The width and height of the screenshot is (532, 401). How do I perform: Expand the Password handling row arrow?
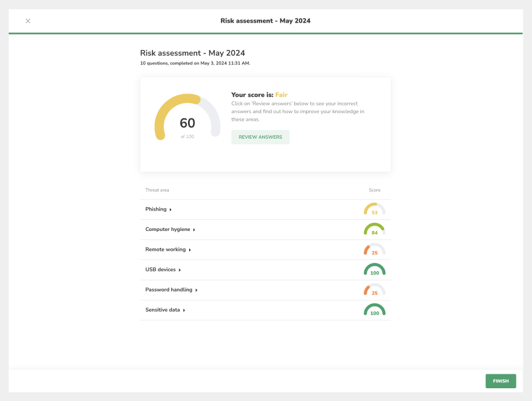pos(197,290)
